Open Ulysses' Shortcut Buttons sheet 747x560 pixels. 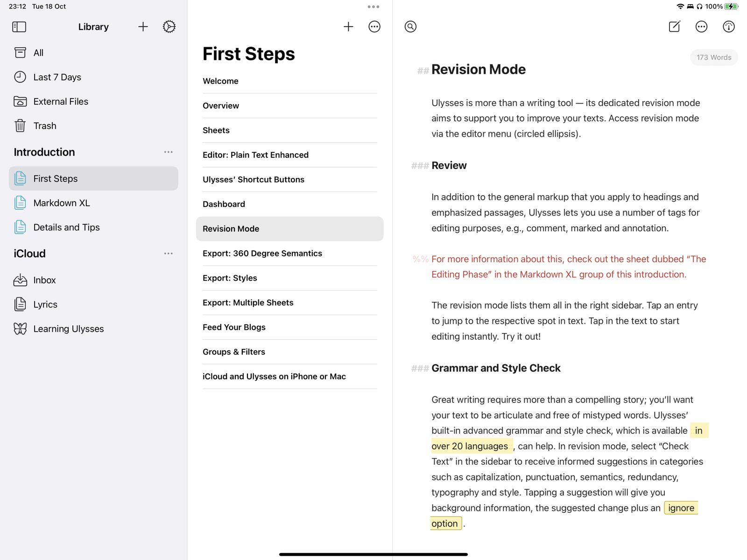click(x=290, y=179)
